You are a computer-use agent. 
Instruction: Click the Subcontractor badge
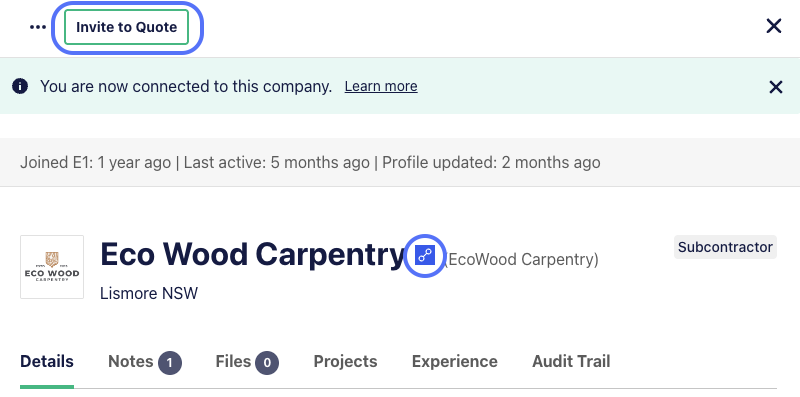click(x=725, y=247)
